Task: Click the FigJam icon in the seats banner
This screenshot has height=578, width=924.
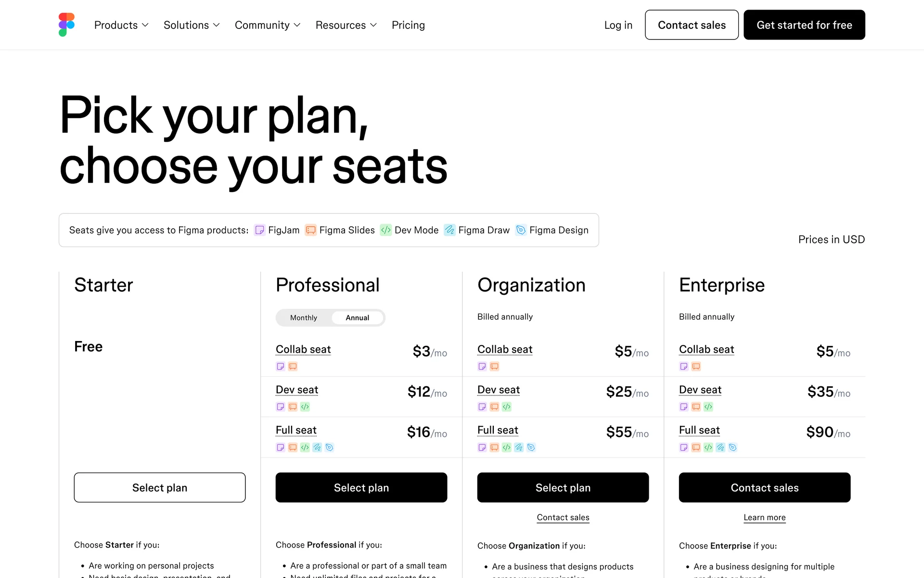Action: coord(259,230)
